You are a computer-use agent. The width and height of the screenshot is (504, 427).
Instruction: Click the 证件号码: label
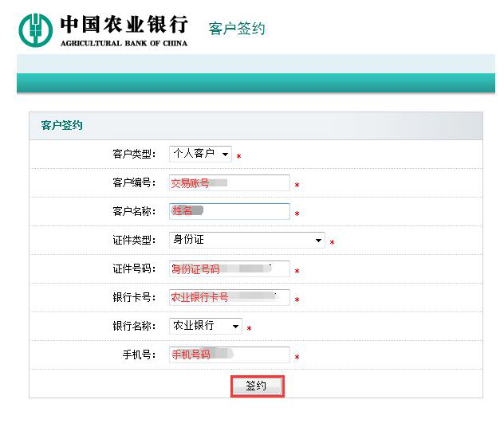pyautogui.click(x=134, y=268)
